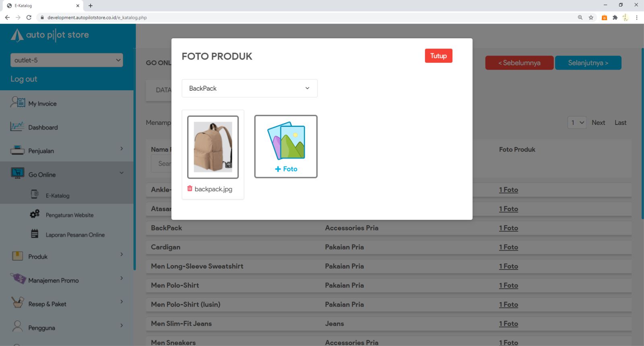
Task: Bookmark this page with star icon
Action: (591, 17)
